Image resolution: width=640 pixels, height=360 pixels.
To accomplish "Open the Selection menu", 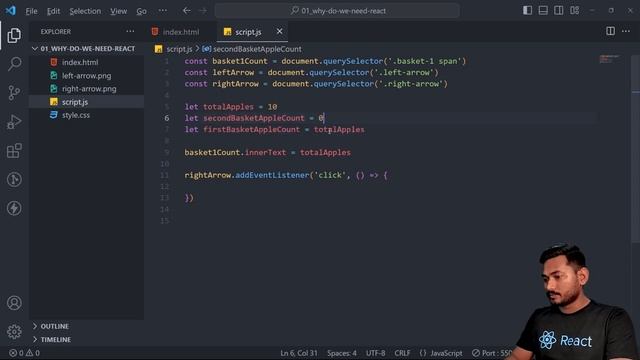I will (x=85, y=11).
